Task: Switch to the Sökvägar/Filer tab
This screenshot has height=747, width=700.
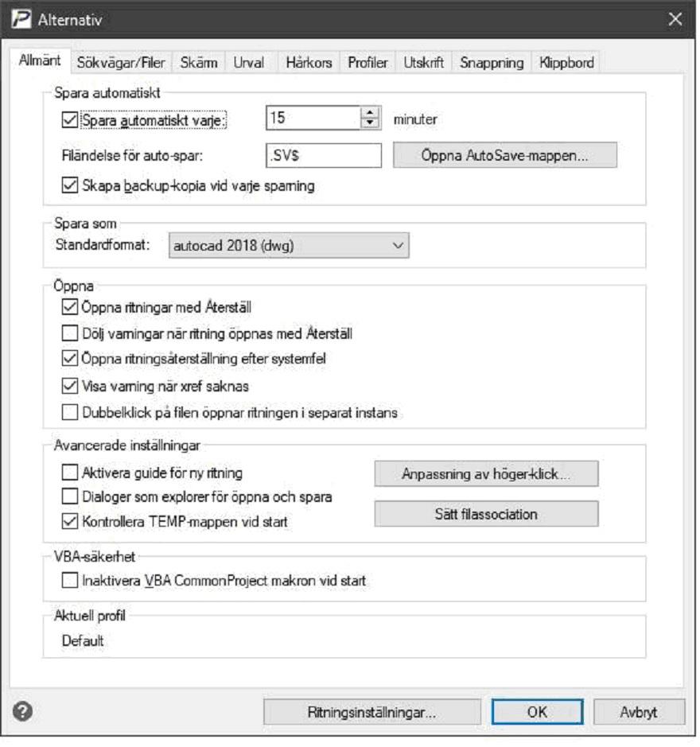Action: (122, 63)
